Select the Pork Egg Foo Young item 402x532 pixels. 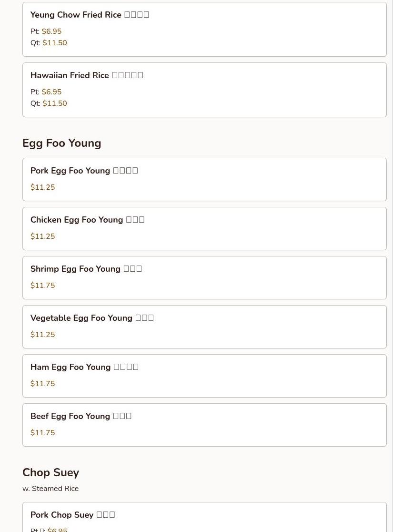[x=84, y=171]
